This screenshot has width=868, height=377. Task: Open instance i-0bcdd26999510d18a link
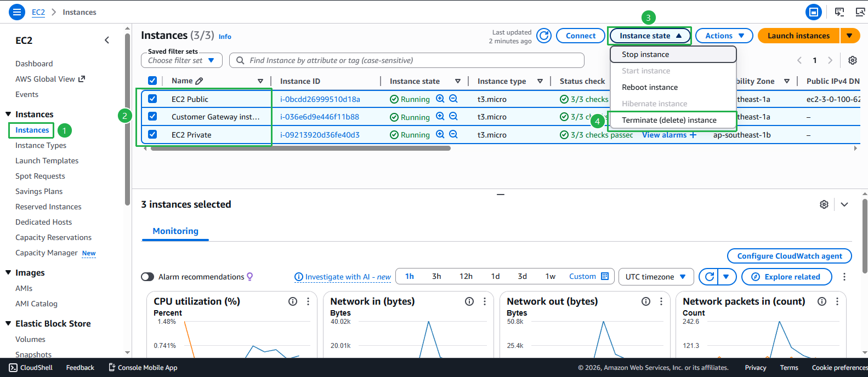(x=320, y=99)
